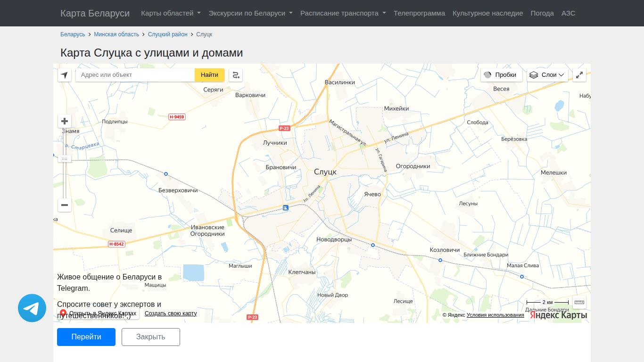Click the Слуцк city label on map
The width and height of the screenshot is (644, 362).
click(325, 172)
